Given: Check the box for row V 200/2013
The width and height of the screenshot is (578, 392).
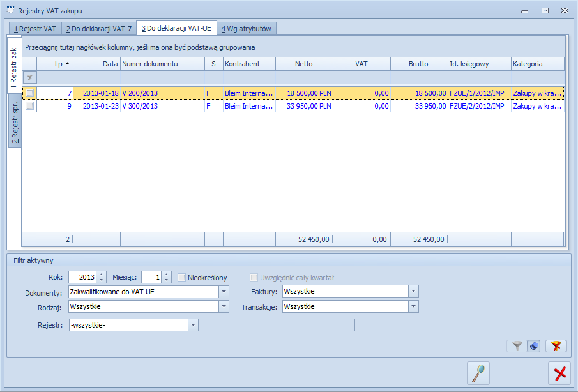Looking at the screenshot, I should [x=30, y=93].
